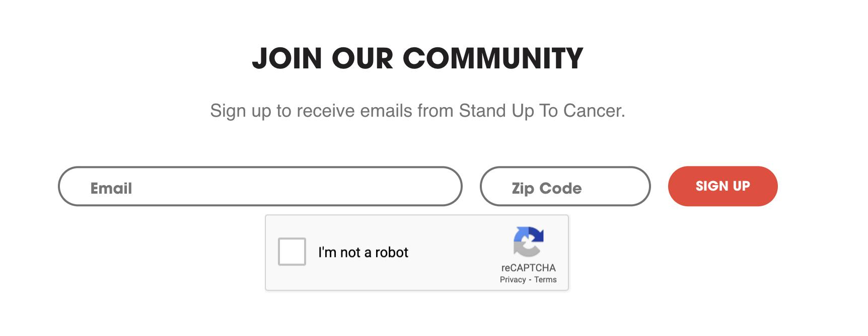Click the "I'm not a robot" label text
Screen dimensions: 868x336
(363, 252)
